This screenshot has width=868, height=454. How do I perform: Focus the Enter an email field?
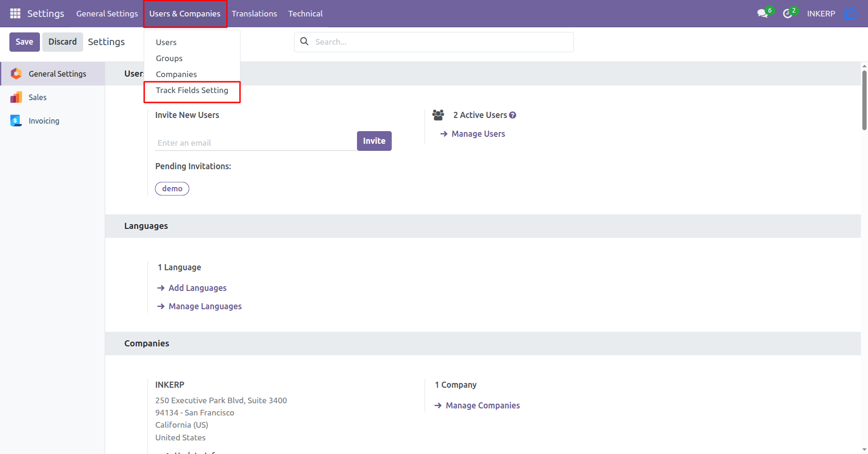256,143
